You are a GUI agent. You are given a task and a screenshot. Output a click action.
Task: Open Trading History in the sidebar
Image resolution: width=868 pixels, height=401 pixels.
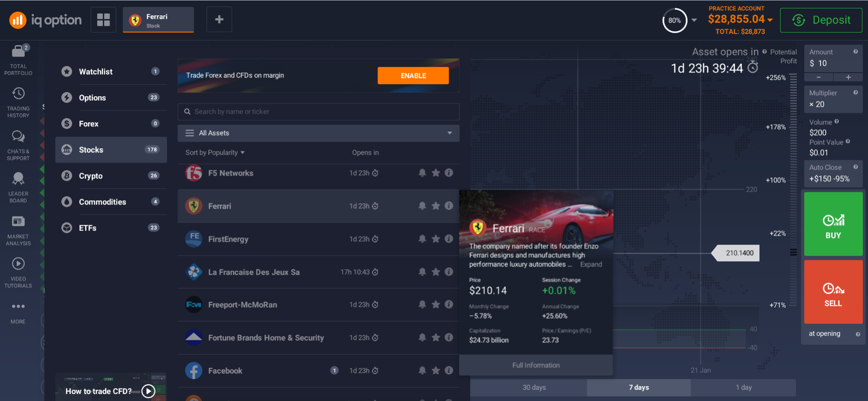19,102
